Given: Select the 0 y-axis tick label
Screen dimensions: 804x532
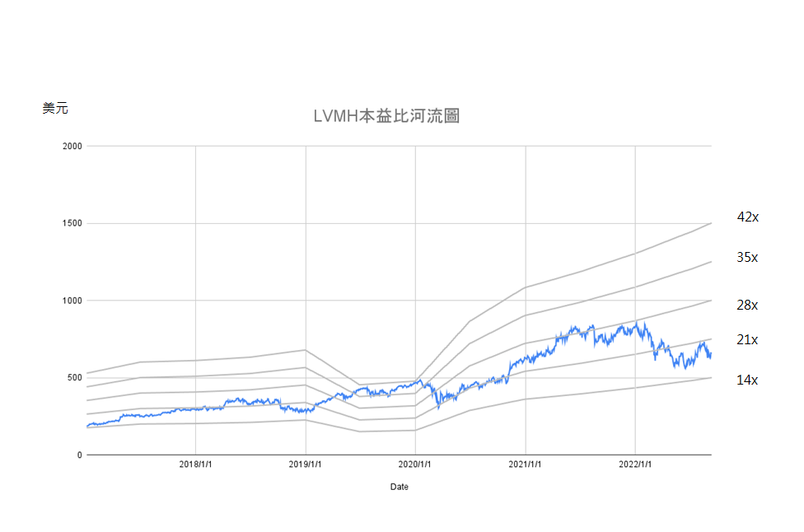Looking at the screenshot, I should 79,455.
